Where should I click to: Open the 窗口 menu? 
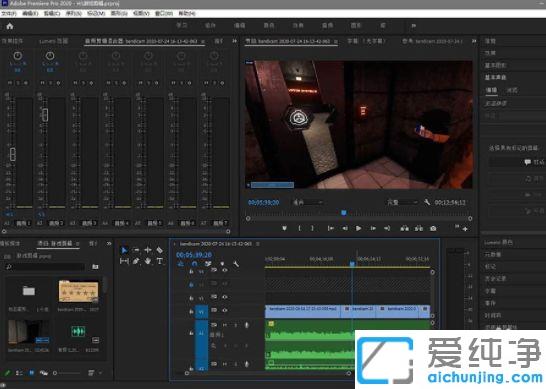(x=164, y=13)
